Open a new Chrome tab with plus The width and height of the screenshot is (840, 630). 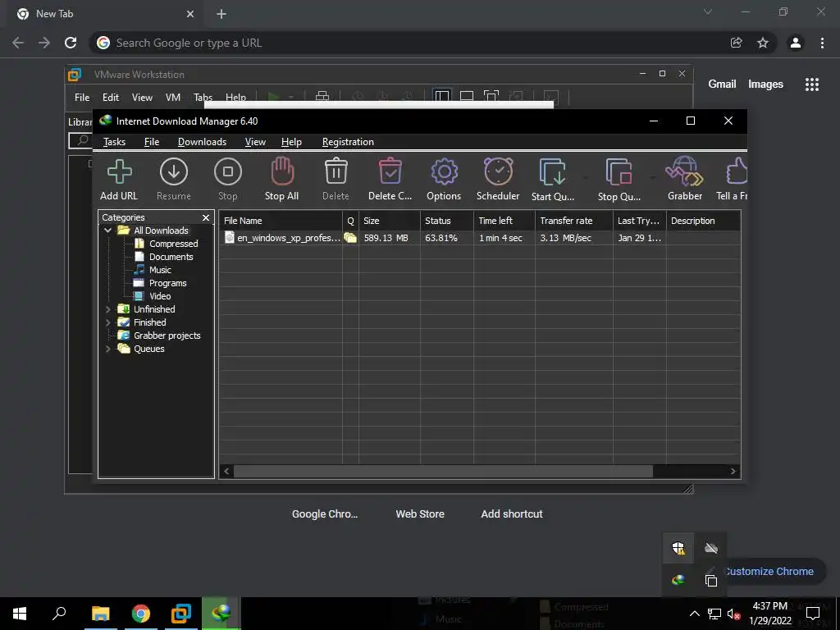[221, 15]
